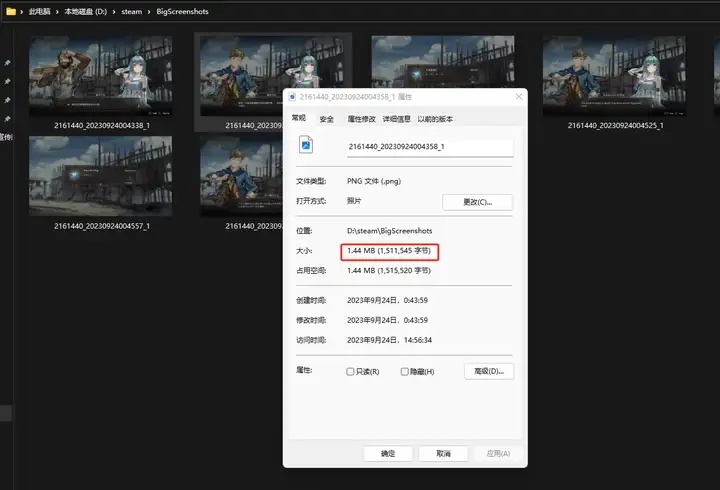Image resolution: width=720 pixels, height=490 pixels.
Task: Click the small icon in the properties title bar
Action: (292, 97)
